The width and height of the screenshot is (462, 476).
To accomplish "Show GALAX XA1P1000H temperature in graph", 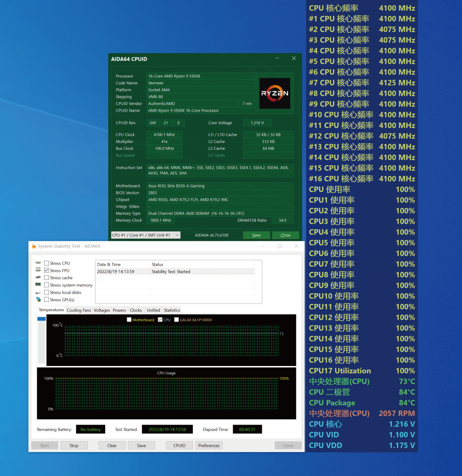I will point(177,320).
